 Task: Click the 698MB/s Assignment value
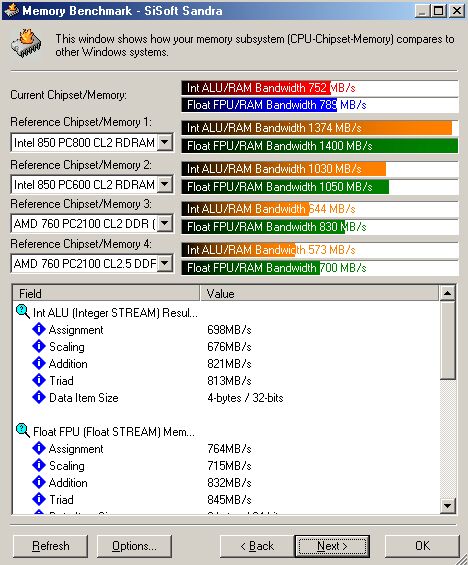(x=229, y=330)
